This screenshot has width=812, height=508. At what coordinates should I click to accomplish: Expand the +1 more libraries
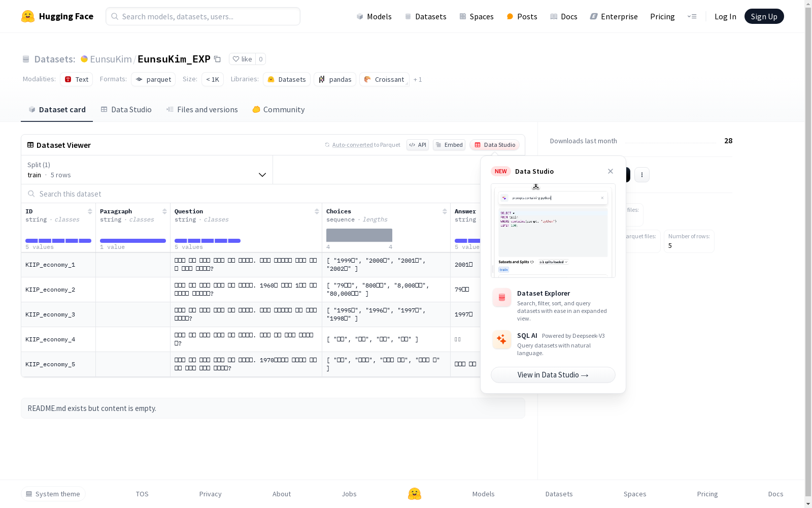(418, 79)
